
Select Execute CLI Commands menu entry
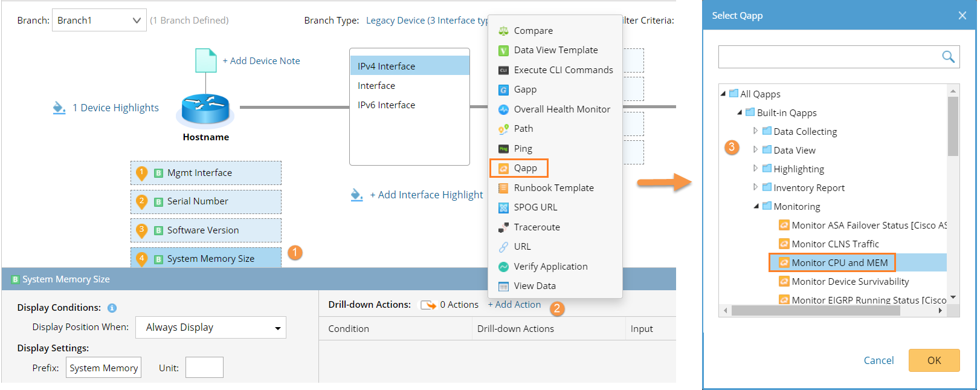[563, 70]
